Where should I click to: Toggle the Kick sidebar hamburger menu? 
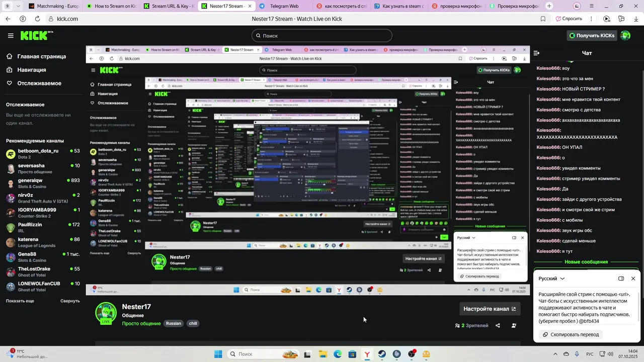[x=11, y=36]
